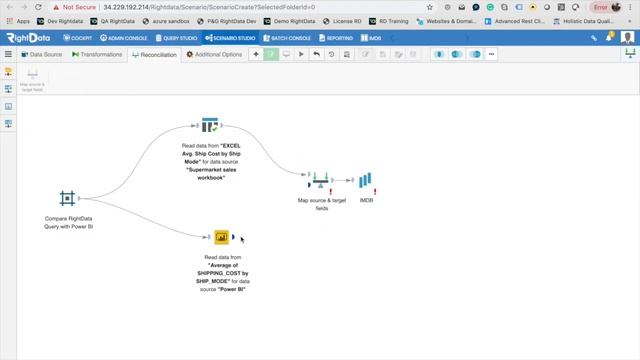Run the scenario with play icon
Image resolution: width=640 pixels, height=360 pixels.
coord(301,54)
